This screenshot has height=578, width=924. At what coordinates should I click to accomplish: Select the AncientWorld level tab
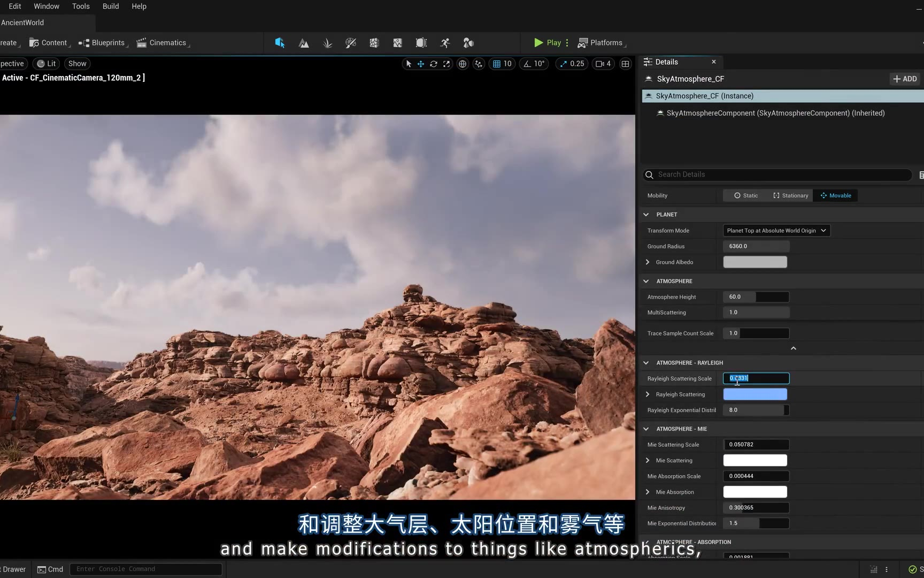coord(47,23)
